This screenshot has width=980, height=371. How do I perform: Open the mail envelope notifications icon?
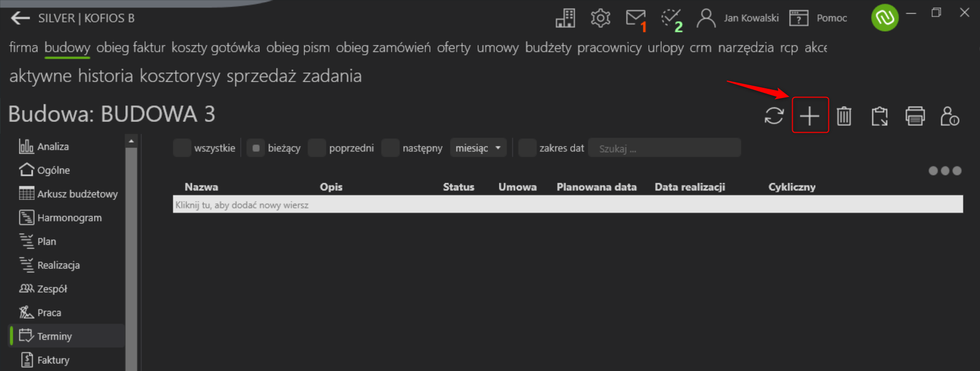point(636,18)
